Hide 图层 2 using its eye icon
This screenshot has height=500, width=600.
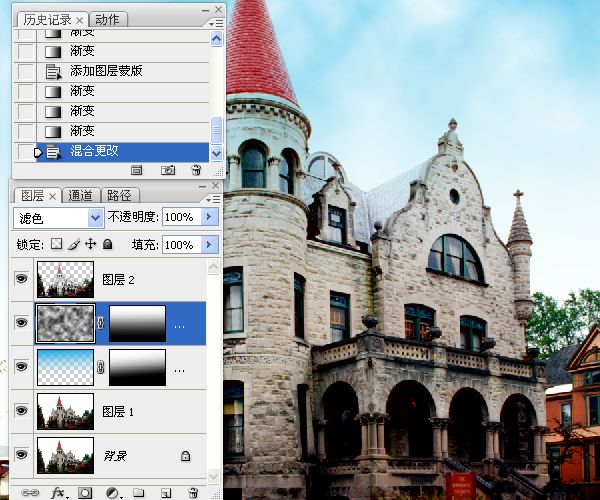pyautogui.click(x=22, y=279)
